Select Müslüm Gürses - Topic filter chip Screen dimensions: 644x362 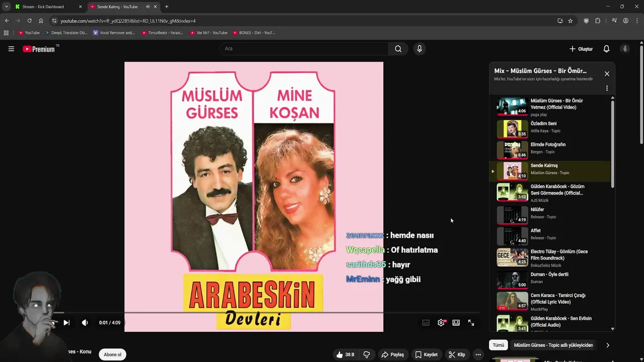click(553, 345)
